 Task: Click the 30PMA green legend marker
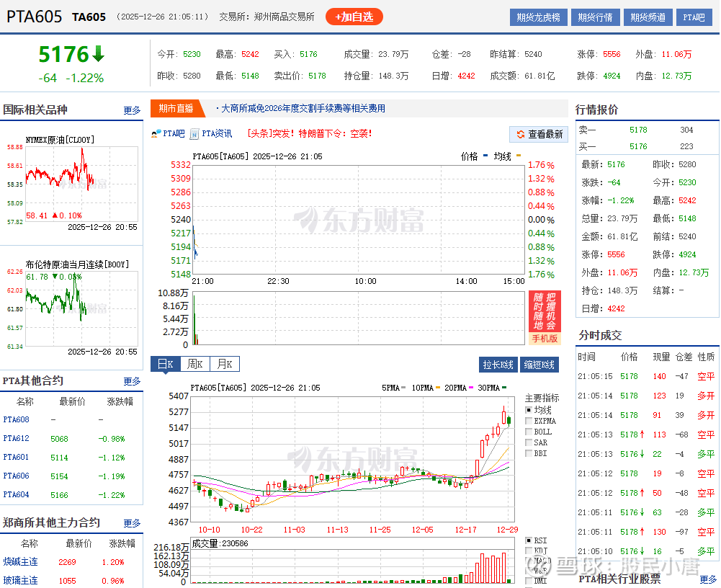pos(504,388)
